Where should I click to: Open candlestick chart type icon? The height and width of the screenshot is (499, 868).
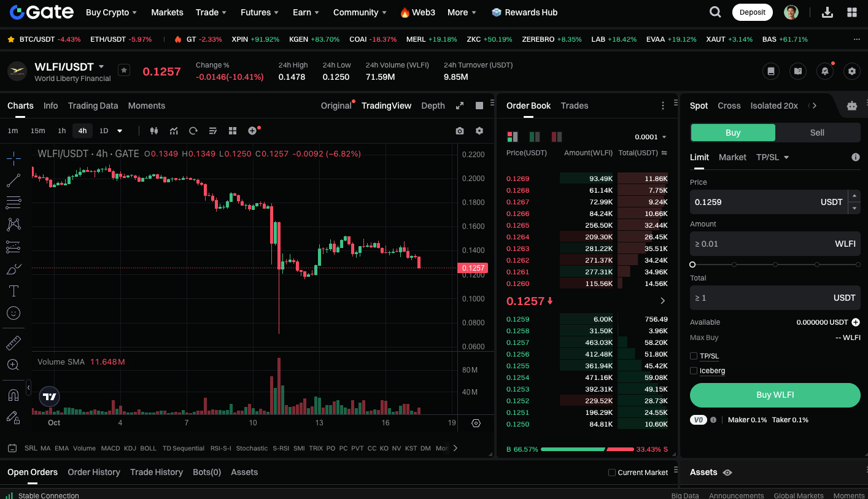pyautogui.click(x=154, y=131)
